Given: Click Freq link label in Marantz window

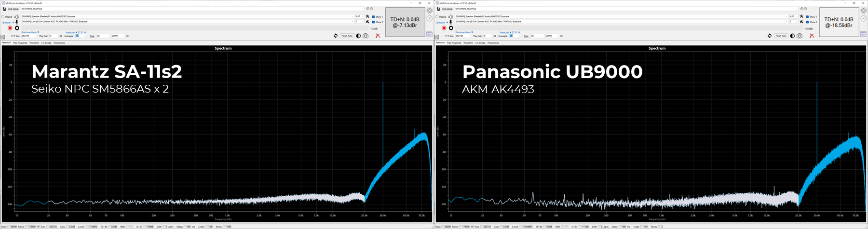Looking at the screenshot, I should [92, 36].
